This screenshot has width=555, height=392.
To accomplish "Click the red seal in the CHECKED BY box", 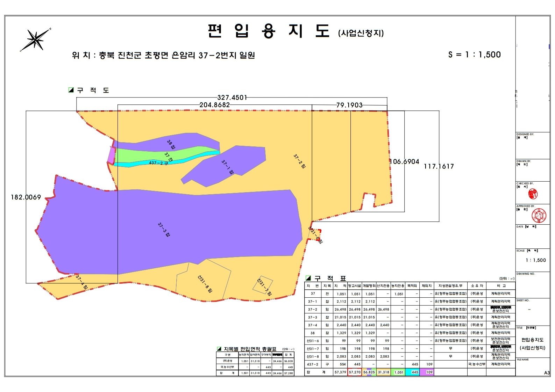I will [533, 193].
